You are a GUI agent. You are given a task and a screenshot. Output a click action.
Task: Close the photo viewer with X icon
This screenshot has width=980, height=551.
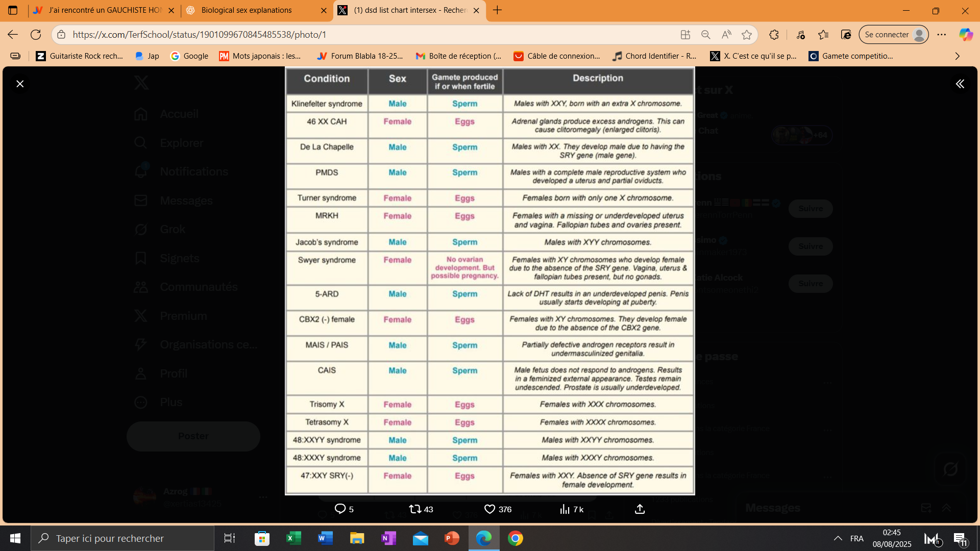pos(20,84)
